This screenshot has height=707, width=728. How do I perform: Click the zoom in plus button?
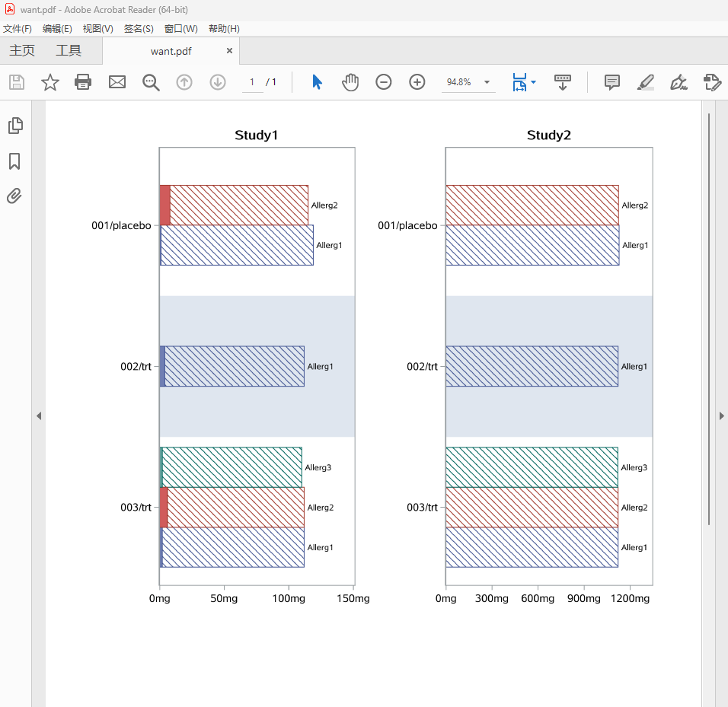click(x=417, y=82)
